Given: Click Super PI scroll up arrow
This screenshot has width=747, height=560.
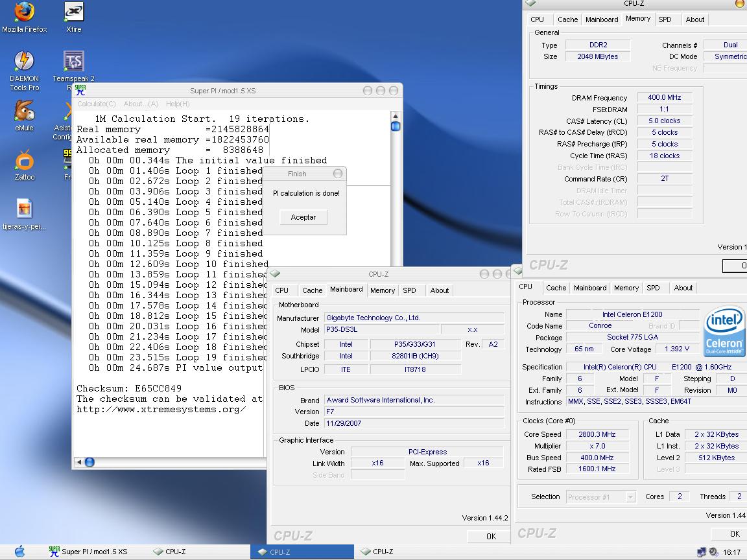Looking at the screenshot, I should (x=396, y=116).
